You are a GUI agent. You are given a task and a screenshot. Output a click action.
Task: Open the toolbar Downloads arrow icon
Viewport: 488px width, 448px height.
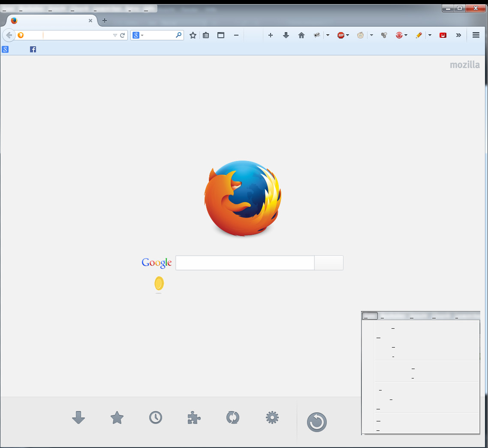[286, 35]
